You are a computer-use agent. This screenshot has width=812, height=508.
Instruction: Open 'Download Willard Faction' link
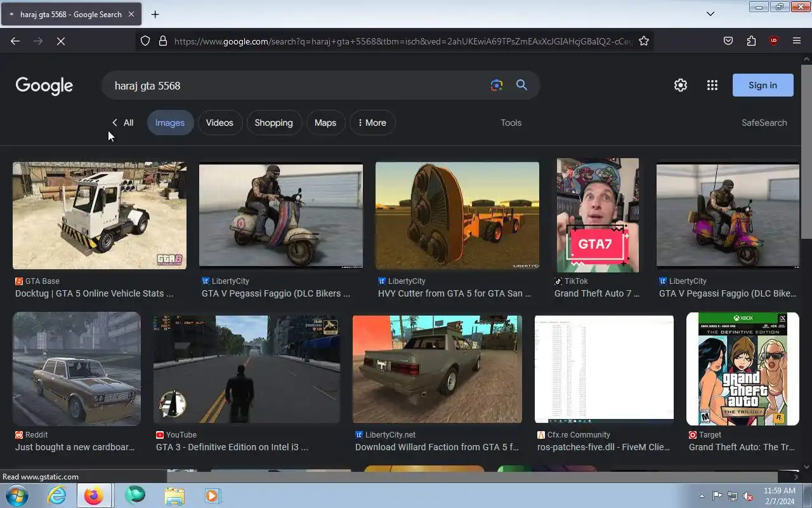click(x=437, y=447)
